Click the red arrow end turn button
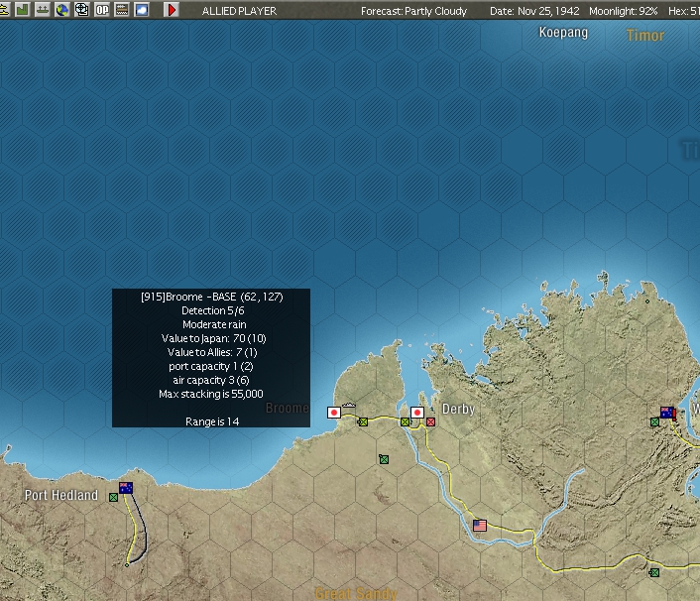Screen dimensions: 700x601 coord(172,9)
